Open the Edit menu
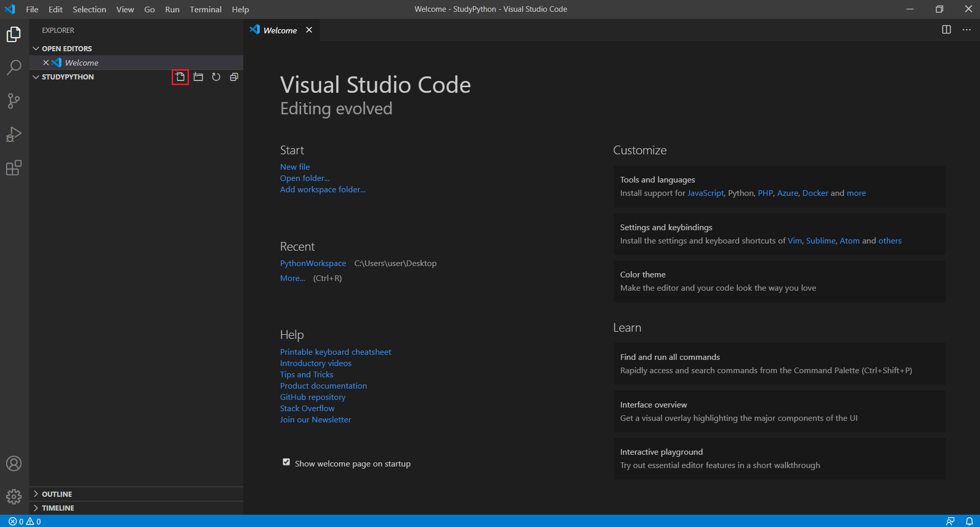Screen dimensions: 980x527 [55, 9]
